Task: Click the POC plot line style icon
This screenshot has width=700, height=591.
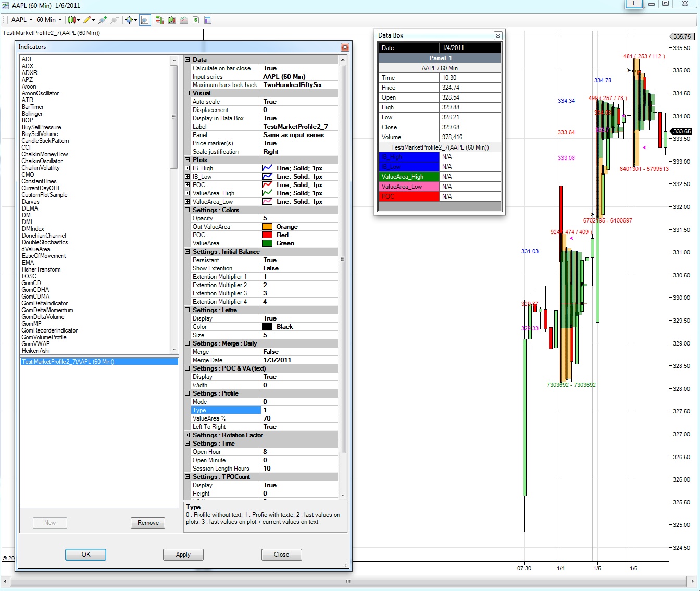Action: [x=267, y=185]
